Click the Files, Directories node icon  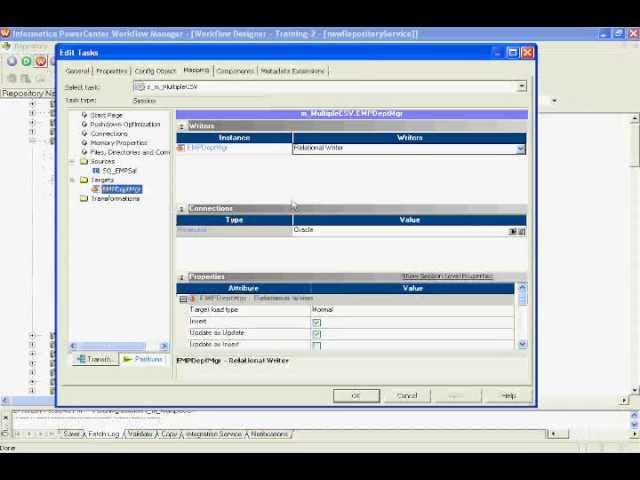tap(84, 152)
